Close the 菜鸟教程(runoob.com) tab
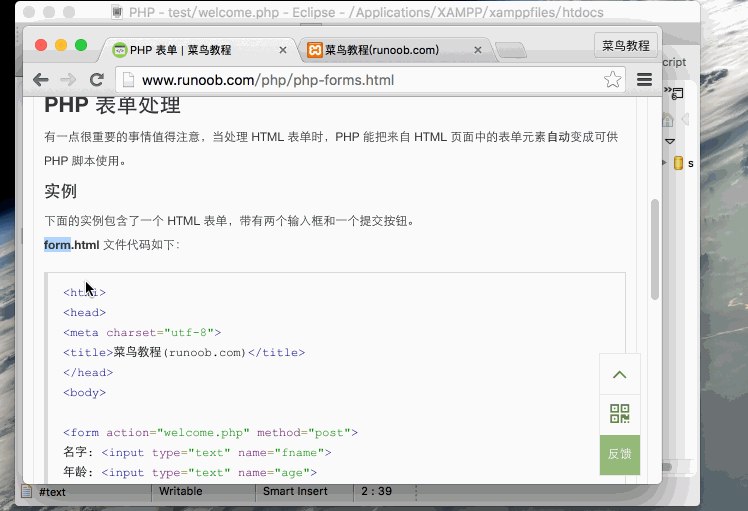This screenshot has height=511, width=748. click(x=478, y=50)
